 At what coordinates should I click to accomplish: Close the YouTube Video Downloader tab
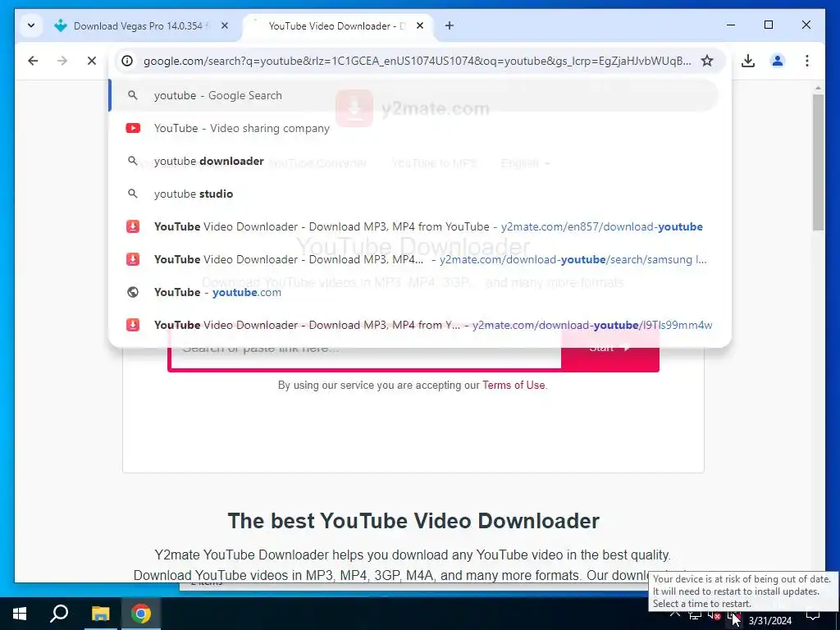point(420,25)
